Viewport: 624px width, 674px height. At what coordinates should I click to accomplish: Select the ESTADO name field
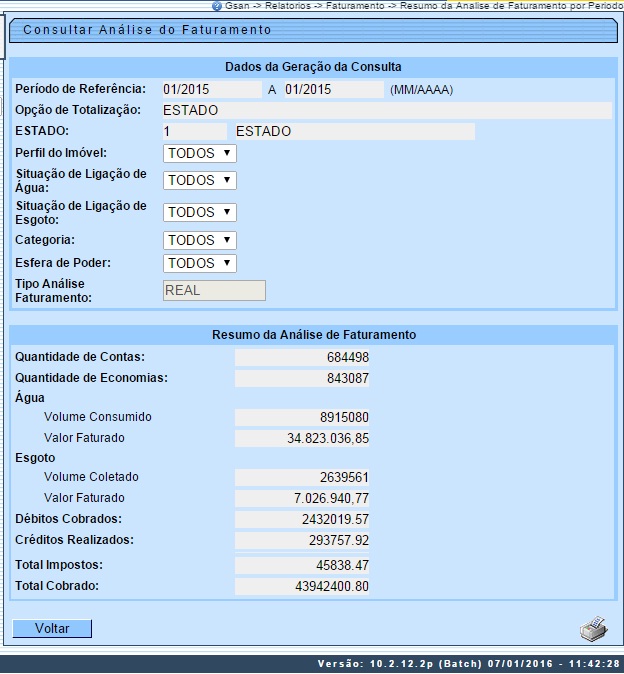click(352, 131)
